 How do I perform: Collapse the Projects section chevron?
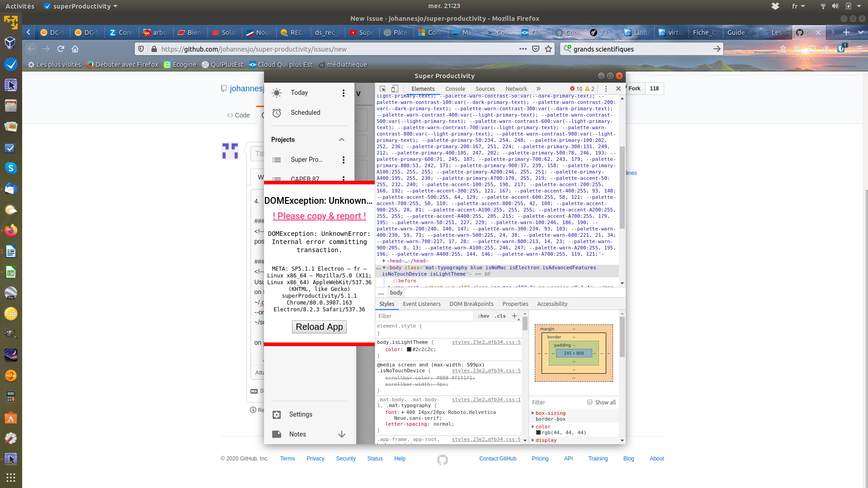[341, 140]
